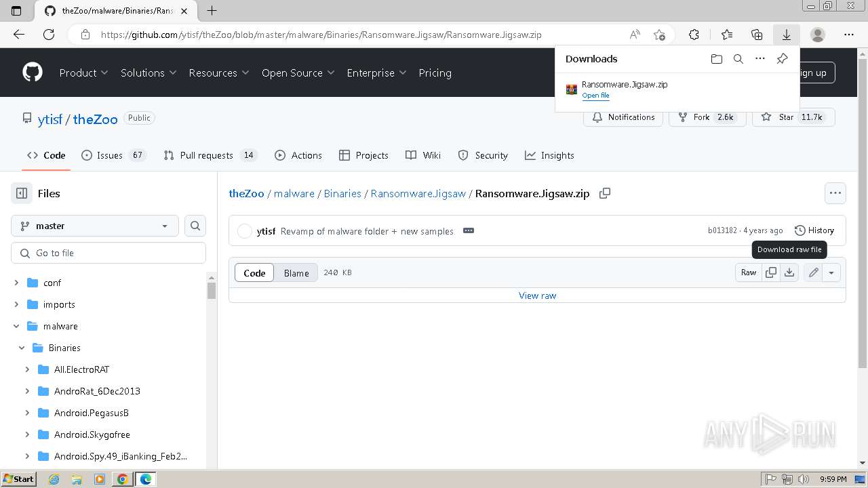Select the Code view toggle

254,272
